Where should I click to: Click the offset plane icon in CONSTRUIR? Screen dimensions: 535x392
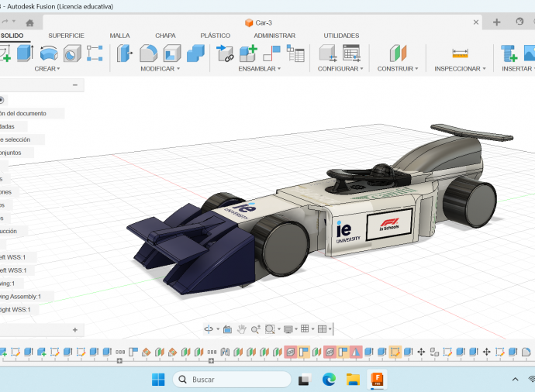click(398, 53)
